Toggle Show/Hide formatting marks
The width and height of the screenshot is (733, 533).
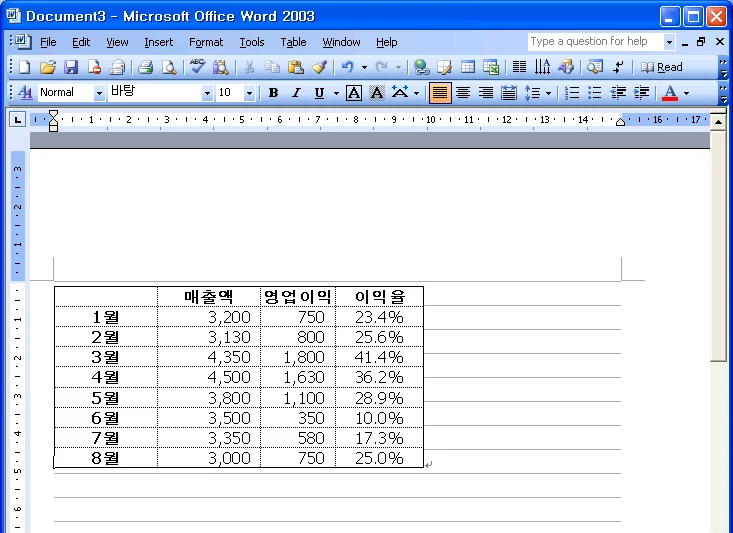click(x=618, y=67)
